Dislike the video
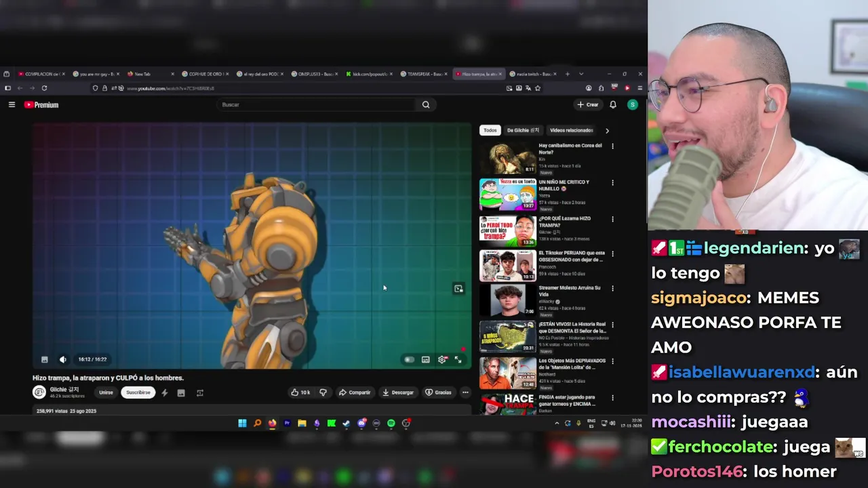 point(323,392)
